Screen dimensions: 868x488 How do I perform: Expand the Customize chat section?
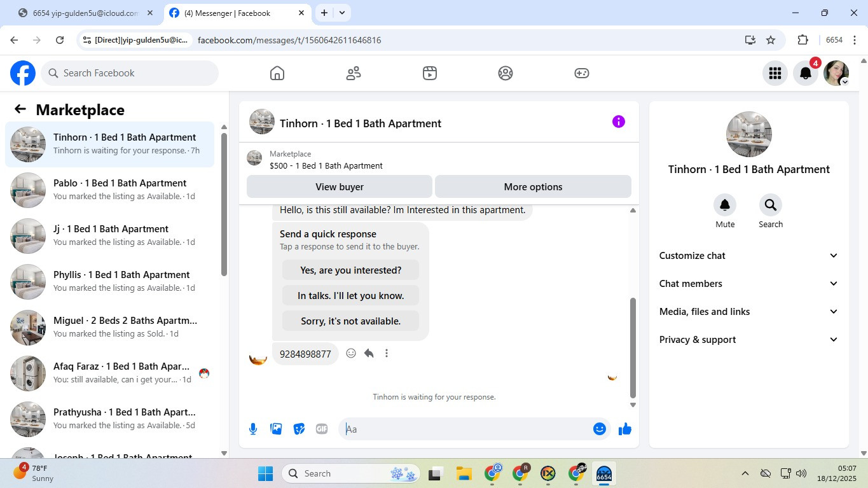(x=749, y=256)
